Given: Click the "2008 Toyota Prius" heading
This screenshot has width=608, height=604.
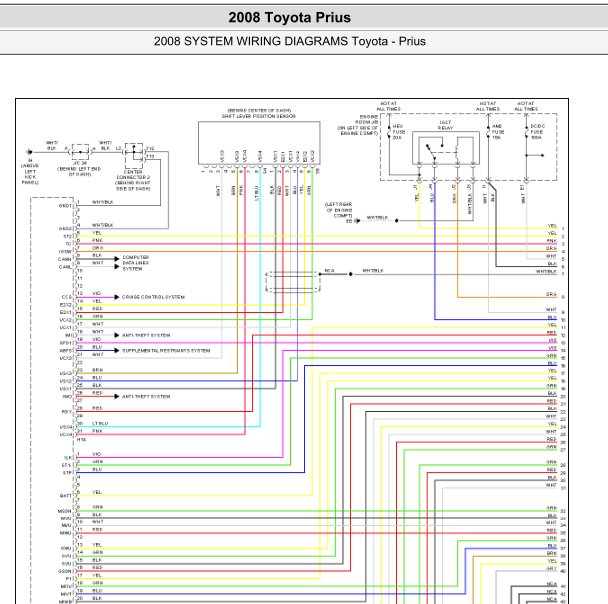Looking at the screenshot, I should pos(289,17).
